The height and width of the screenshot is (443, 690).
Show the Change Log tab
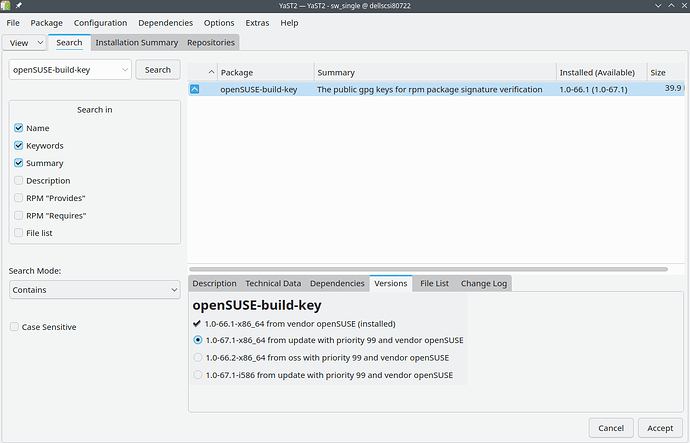484,283
